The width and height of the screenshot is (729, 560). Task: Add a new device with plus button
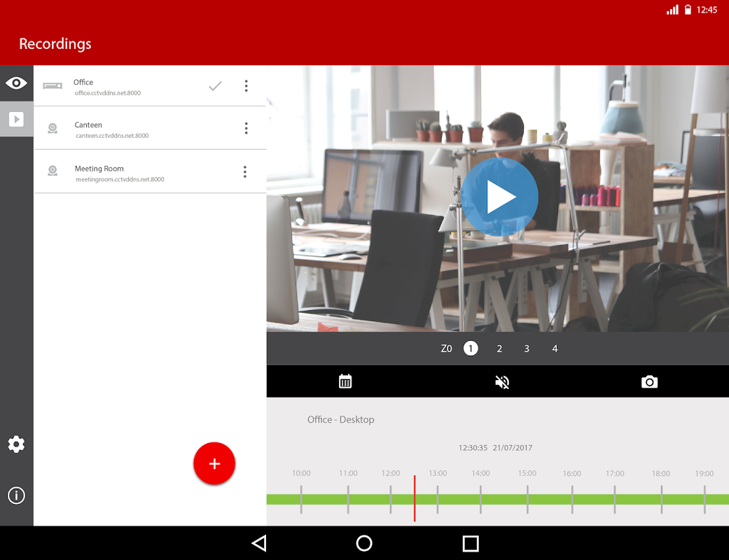pyautogui.click(x=214, y=463)
